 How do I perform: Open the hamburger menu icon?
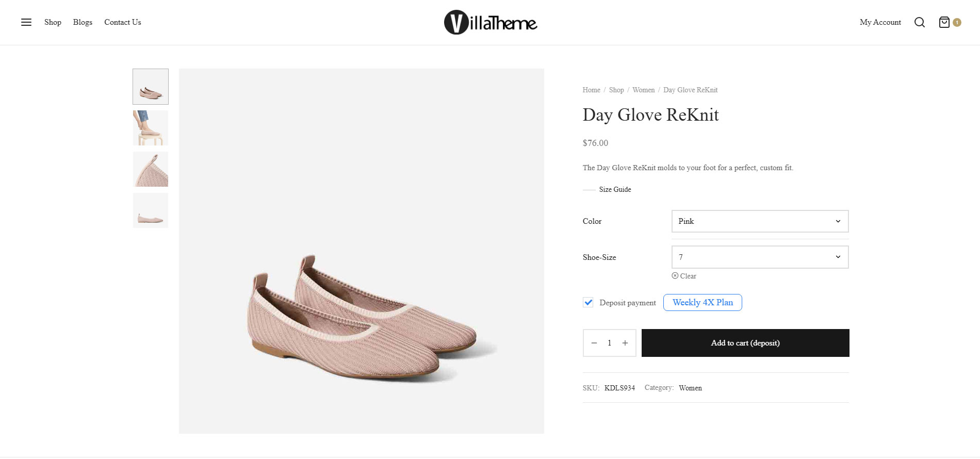(x=26, y=22)
